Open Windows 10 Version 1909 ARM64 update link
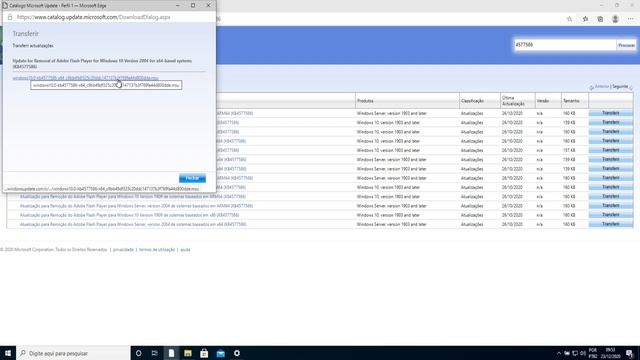Image resolution: width=640 pixels, height=360 pixels. pos(133,197)
